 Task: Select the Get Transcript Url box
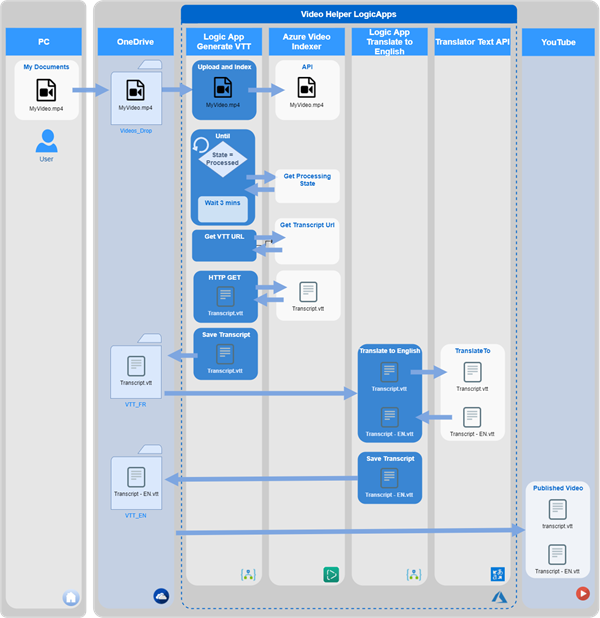pyautogui.click(x=307, y=241)
